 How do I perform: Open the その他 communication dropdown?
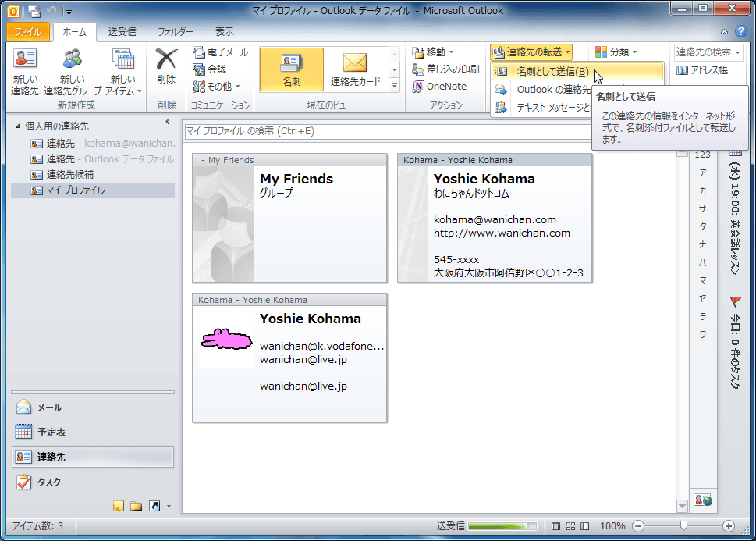coord(216,87)
